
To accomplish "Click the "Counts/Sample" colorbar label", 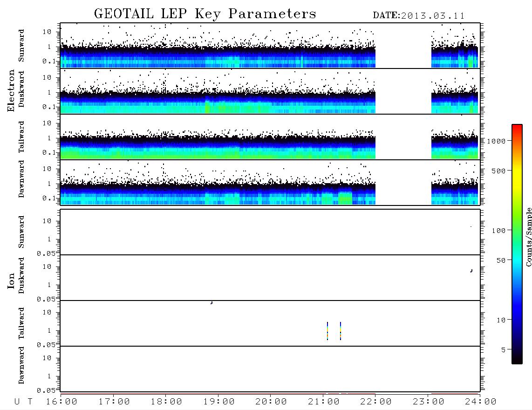I will coord(528,237).
